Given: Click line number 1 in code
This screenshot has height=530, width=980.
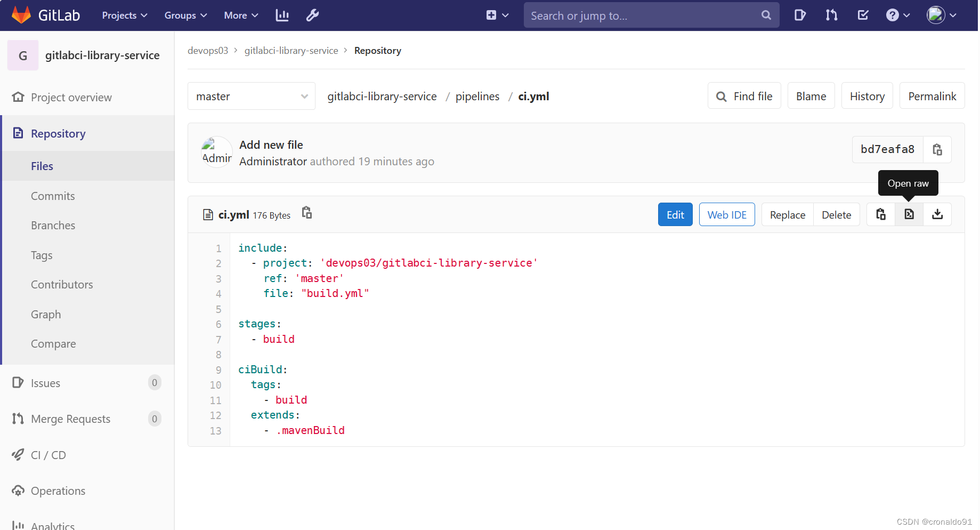Looking at the screenshot, I should 218,248.
